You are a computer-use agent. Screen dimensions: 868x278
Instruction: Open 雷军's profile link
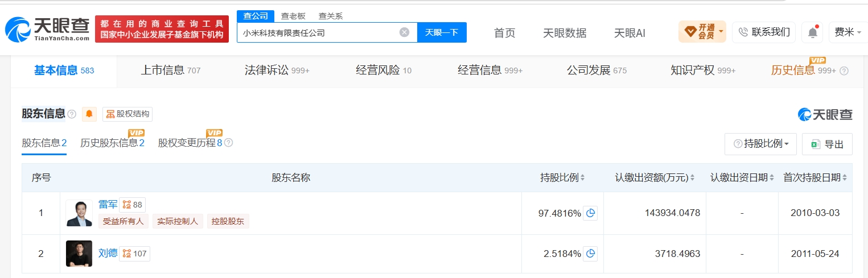point(108,205)
